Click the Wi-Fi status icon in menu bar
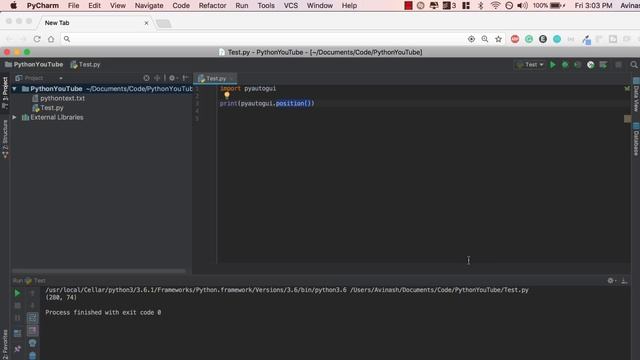 pyautogui.click(x=495, y=6)
